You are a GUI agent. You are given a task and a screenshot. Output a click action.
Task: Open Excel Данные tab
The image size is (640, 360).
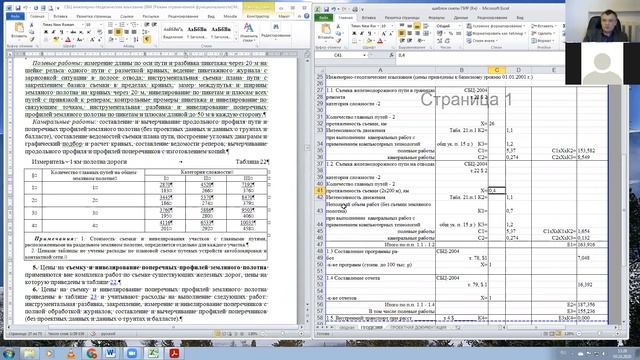coord(461,18)
